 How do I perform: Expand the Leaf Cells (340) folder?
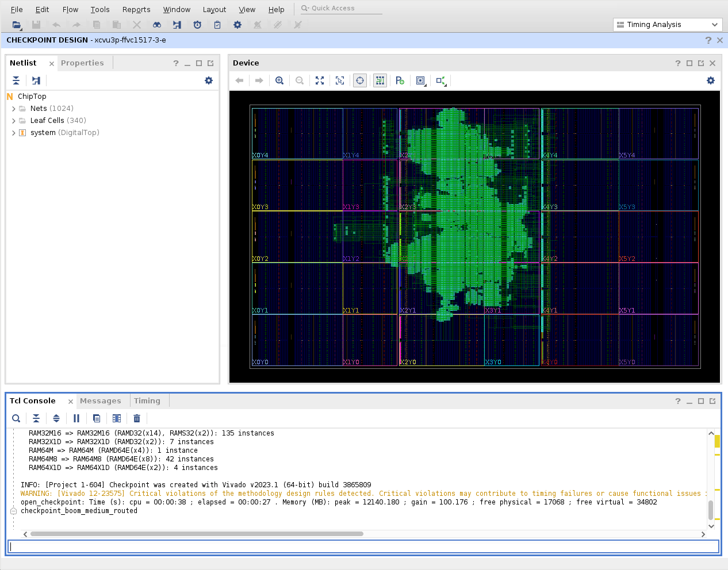coord(14,121)
